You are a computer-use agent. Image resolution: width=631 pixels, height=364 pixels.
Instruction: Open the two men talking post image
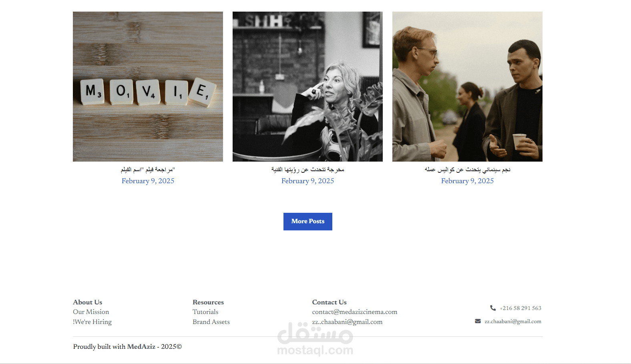point(467,86)
